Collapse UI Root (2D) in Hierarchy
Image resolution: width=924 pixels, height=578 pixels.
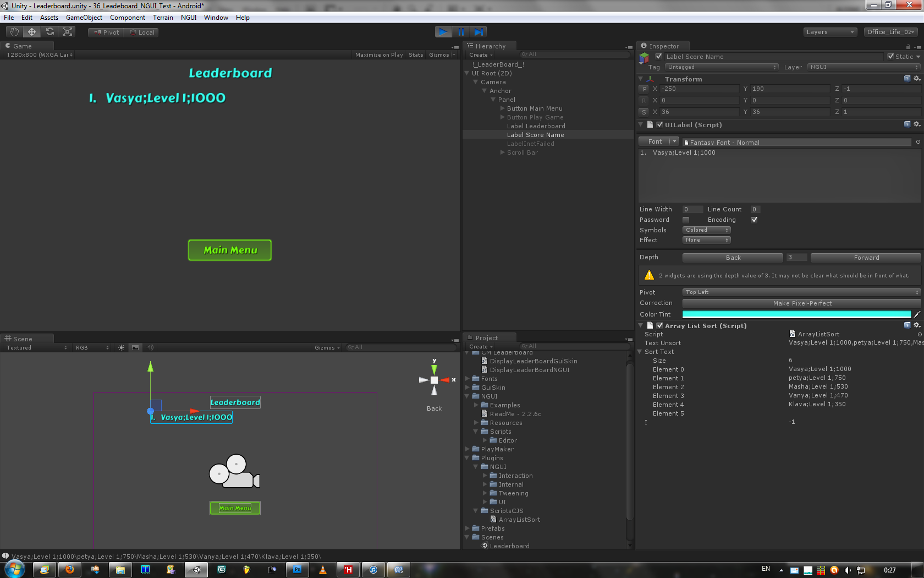pyautogui.click(x=467, y=73)
